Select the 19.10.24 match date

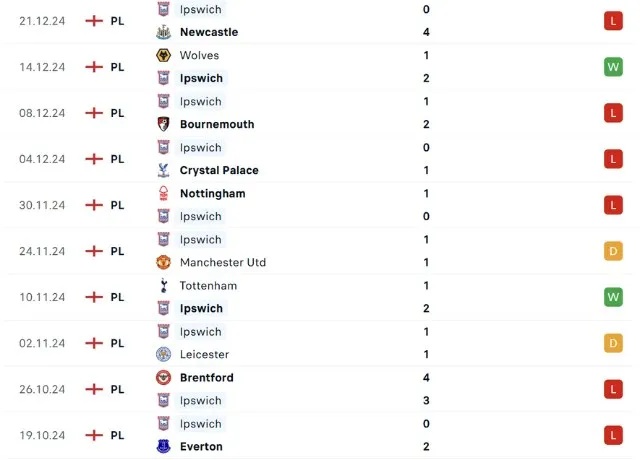click(42, 435)
